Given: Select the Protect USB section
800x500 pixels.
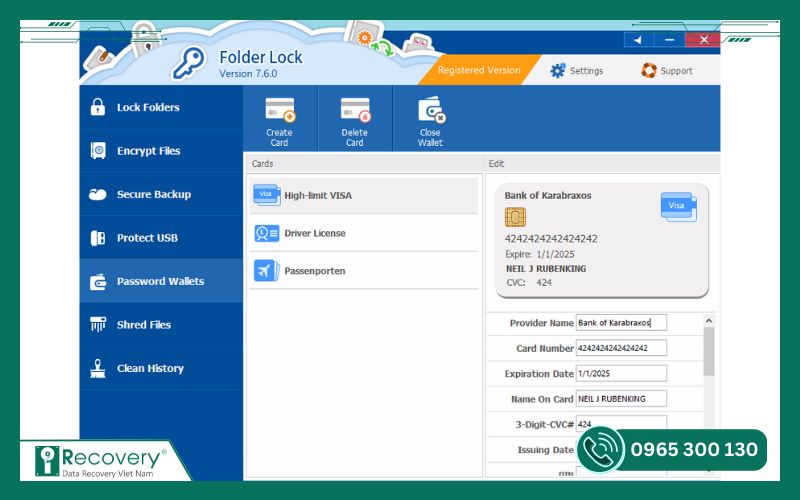Looking at the screenshot, I should click(x=161, y=238).
